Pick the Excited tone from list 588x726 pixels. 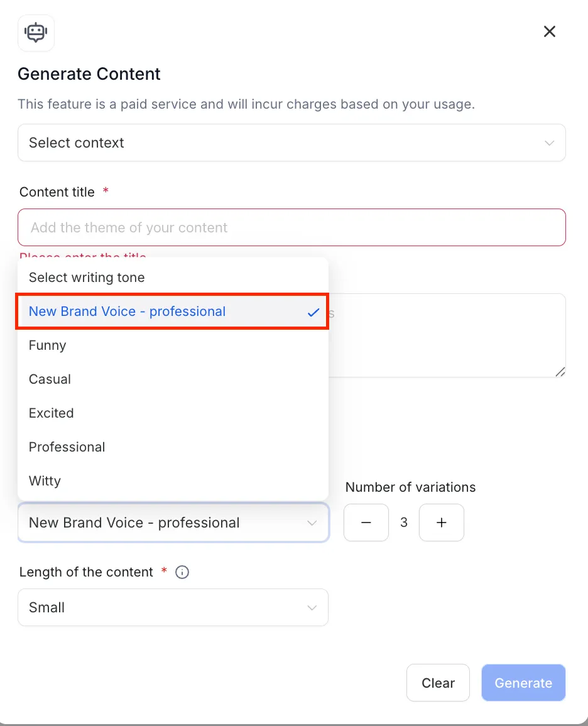[52, 413]
